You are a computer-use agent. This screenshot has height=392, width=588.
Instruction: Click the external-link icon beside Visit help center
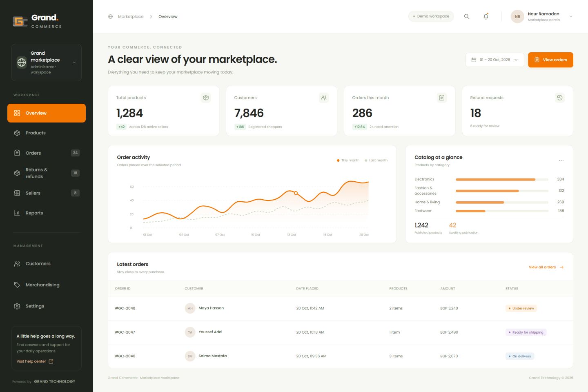tap(51, 361)
